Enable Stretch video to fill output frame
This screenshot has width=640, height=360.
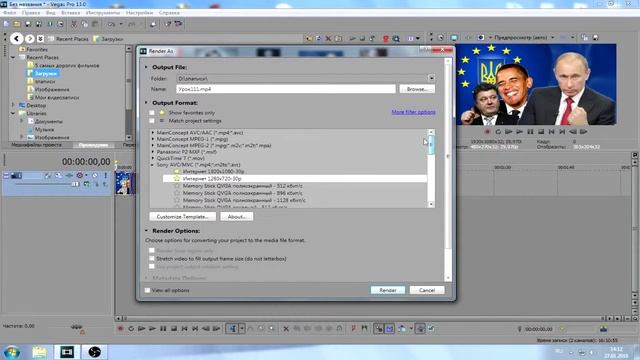(152, 258)
